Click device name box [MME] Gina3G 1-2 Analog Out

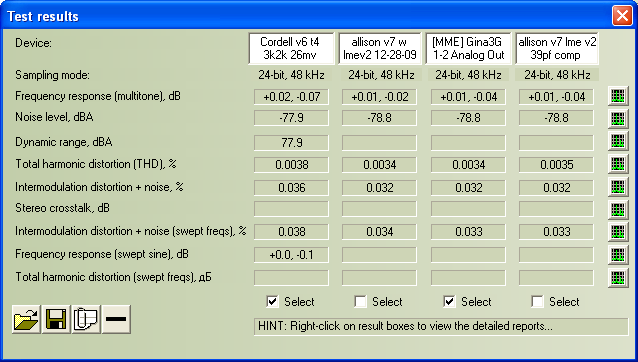[468, 48]
